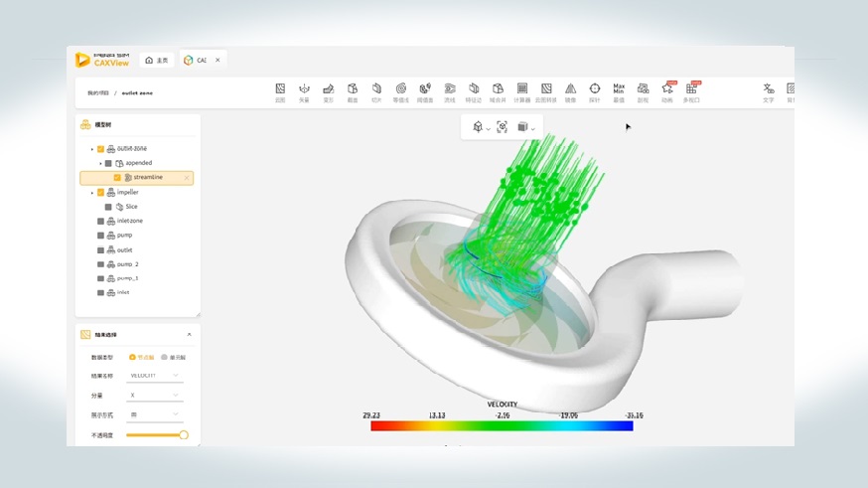Switch to the home (主页) tab
868x488 pixels.
tap(157, 61)
